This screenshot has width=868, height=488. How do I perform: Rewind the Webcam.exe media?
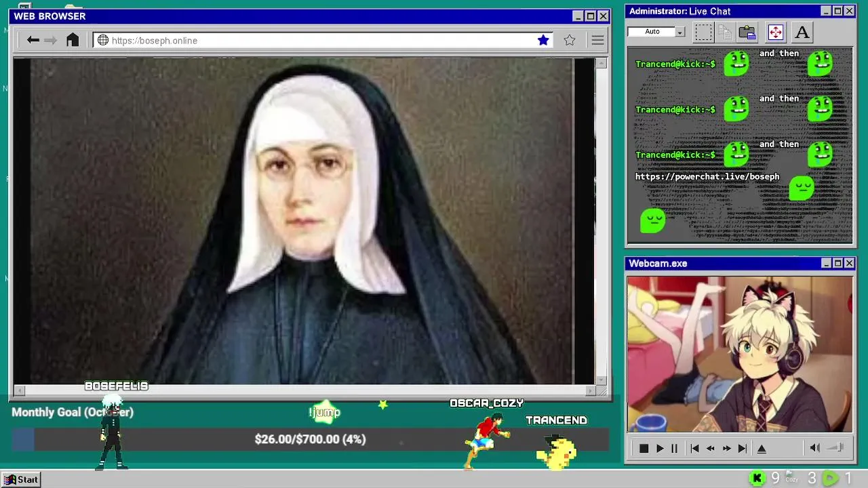click(x=710, y=448)
